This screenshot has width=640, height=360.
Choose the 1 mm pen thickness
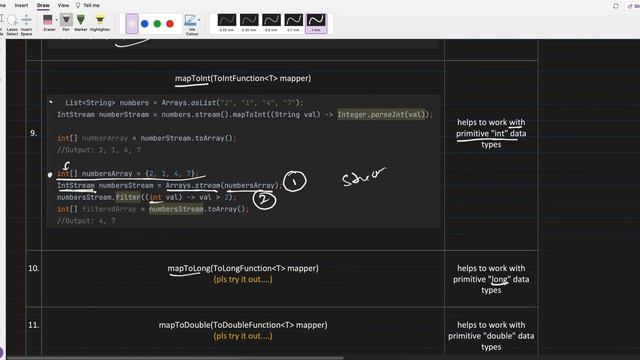coord(316,23)
